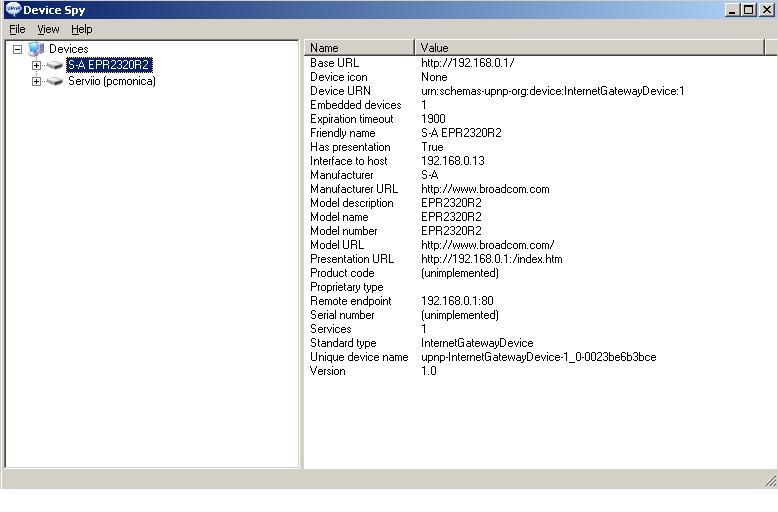Viewport: 778px width, 512px height.
Task: Click the 1900 expiration value
Action: coord(433,119)
